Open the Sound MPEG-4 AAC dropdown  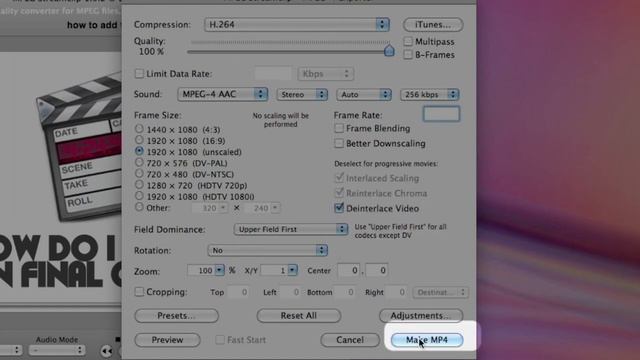click(222, 94)
